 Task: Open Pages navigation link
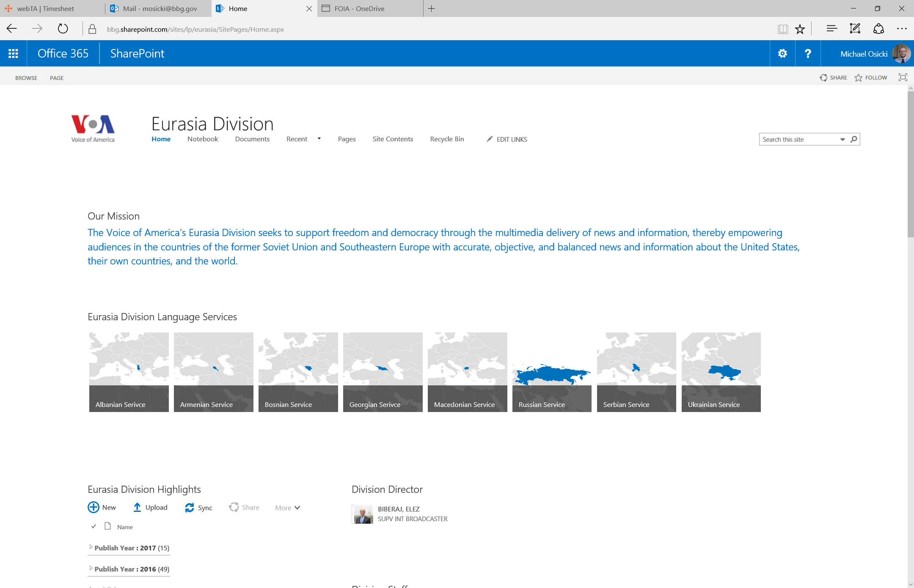pos(347,139)
